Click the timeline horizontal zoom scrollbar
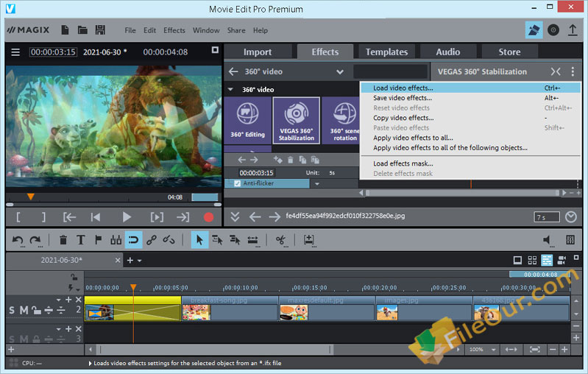This screenshot has width=588, height=374. coord(216,350)
